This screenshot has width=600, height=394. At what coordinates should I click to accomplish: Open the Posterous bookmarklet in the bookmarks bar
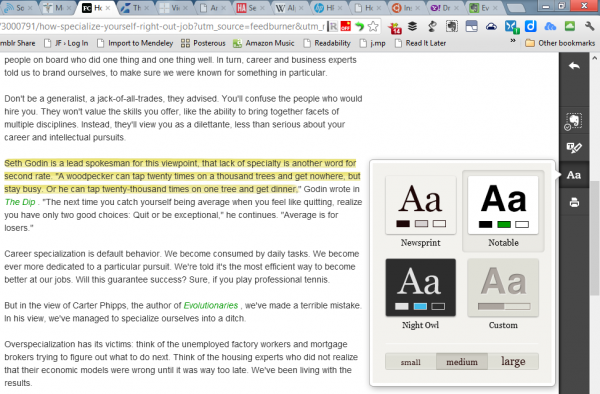point(203,43)
